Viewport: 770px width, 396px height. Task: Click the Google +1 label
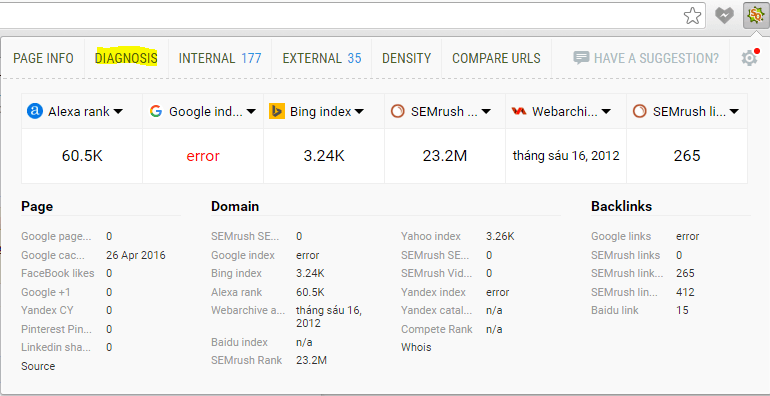(x=46, y=292)
